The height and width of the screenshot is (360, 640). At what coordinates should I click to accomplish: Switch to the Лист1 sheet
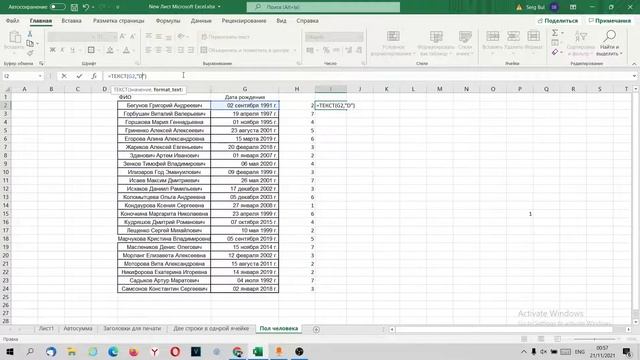click(x=46, y=329)
